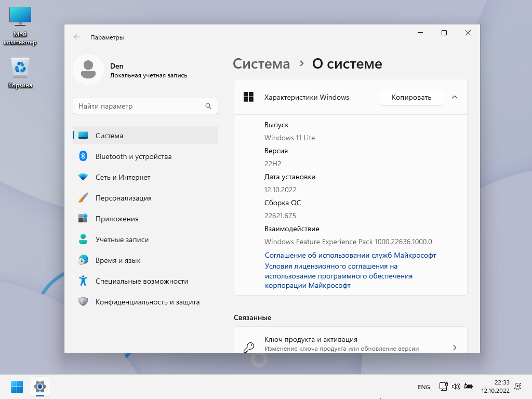
Task: Click the Найти параметр search field
Action: click(140, 106)
